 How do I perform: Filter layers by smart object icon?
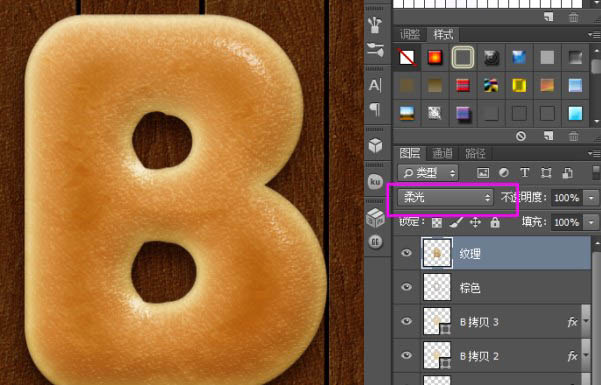tap(567, 173)
